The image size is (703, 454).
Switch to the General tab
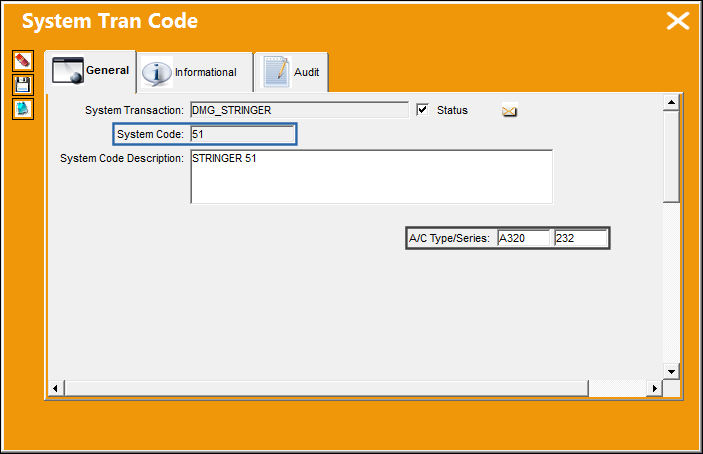pos(91,71)
